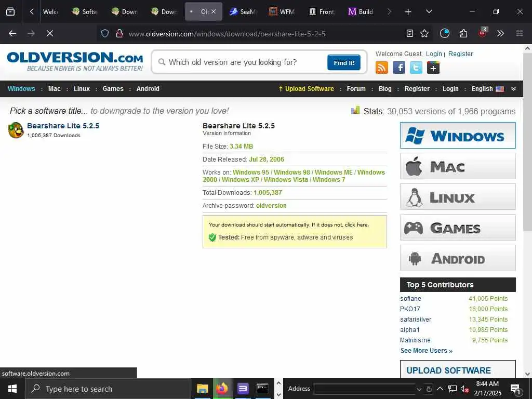Open the uBlock Origin extension icon
Viewport: 532px width, 399px height.
(482, 33)
